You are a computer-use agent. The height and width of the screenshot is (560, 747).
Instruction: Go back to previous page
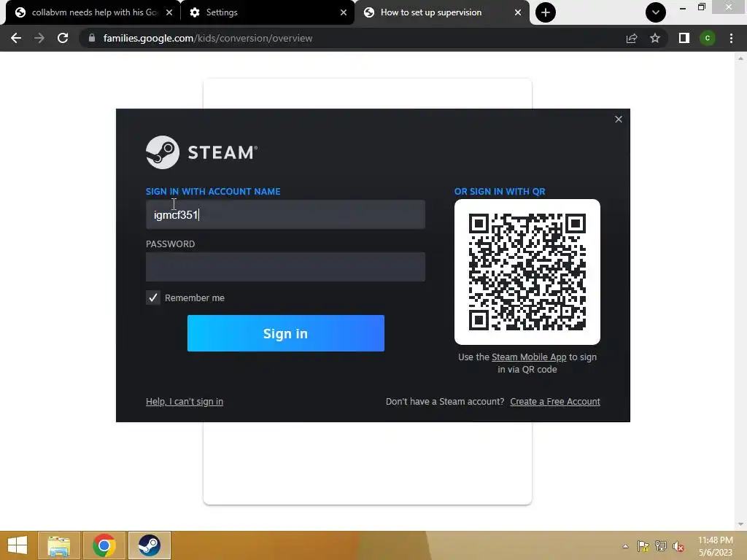pos(16,38)
